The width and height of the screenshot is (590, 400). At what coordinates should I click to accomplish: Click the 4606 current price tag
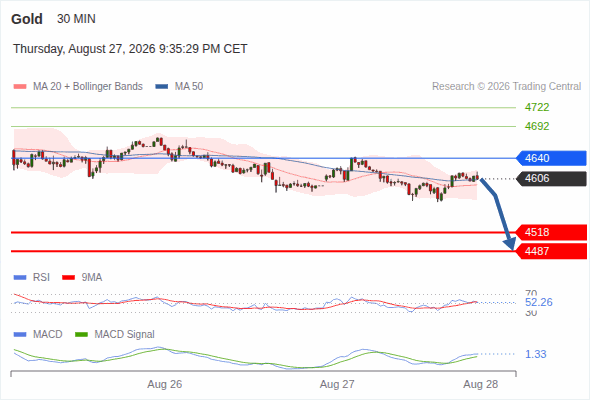coord(551,178)
